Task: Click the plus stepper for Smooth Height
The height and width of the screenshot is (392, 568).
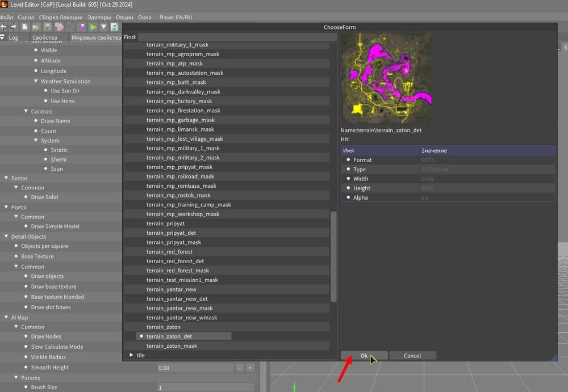Action: click(x=249, y=368)
